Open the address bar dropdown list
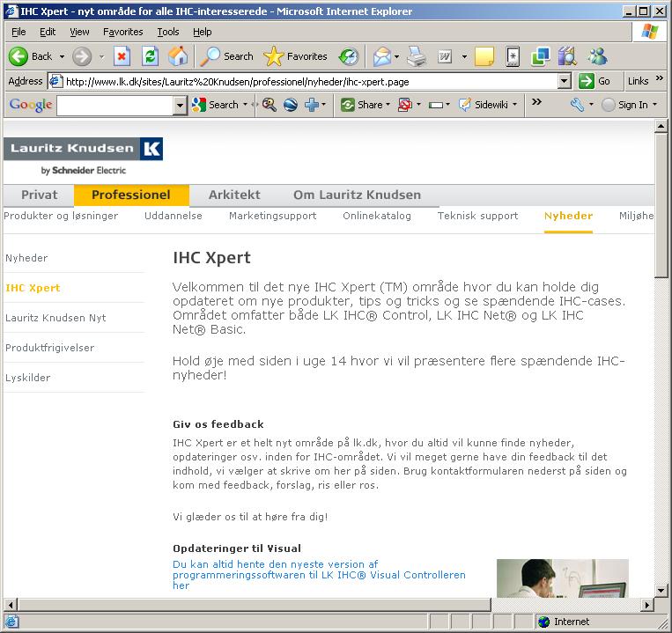 point(565,81)
